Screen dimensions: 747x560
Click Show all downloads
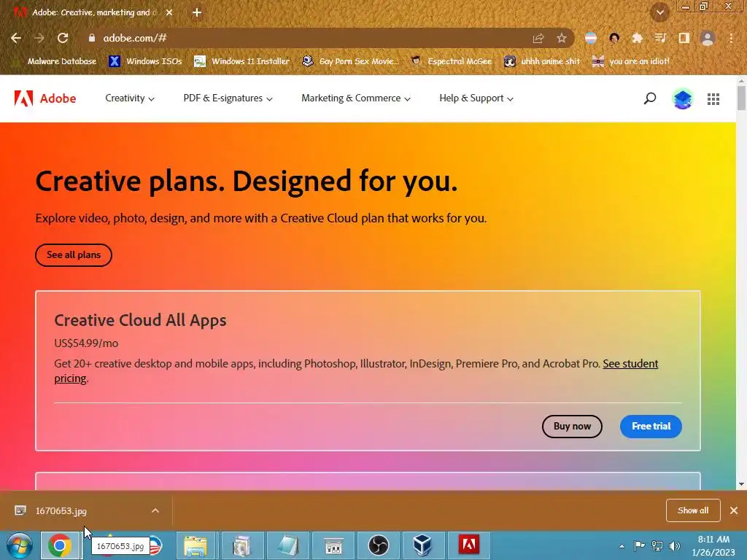coord(693,510)
